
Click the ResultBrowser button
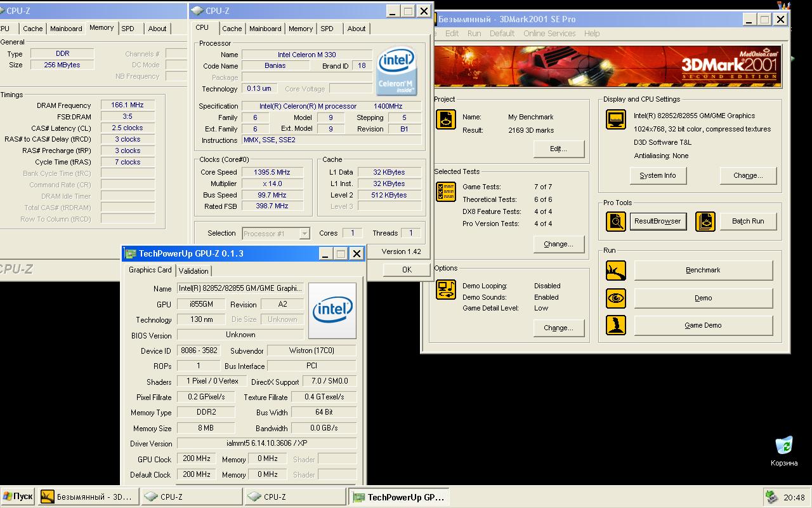658,221
